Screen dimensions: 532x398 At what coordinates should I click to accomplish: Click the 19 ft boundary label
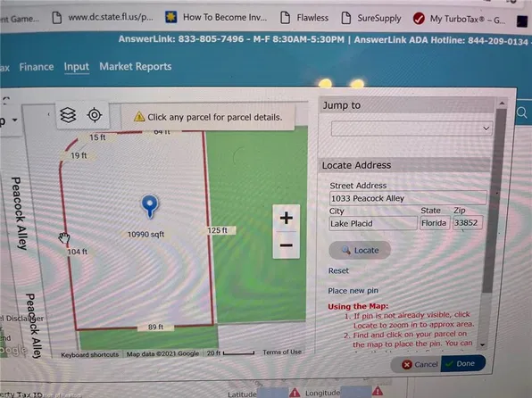pyautogui.click(x=79, y=156)
